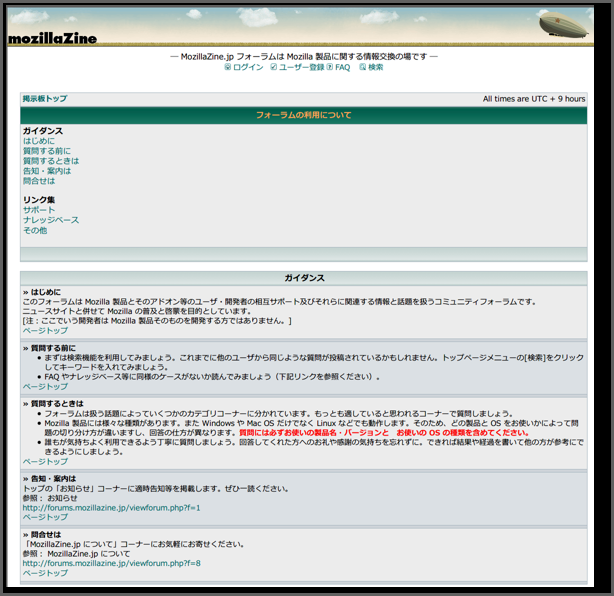Jump to 問合せは section link
Image resolution: width=614 pixels, height=596 pixels.
click(x=39, y=181)
